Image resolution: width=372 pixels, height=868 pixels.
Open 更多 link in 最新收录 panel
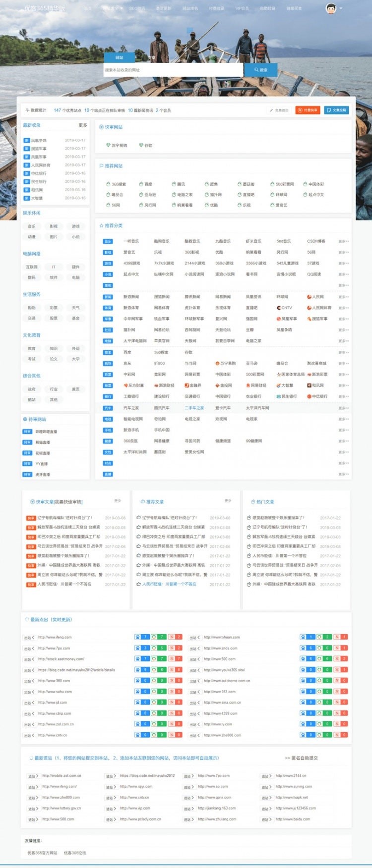point(82,125)
